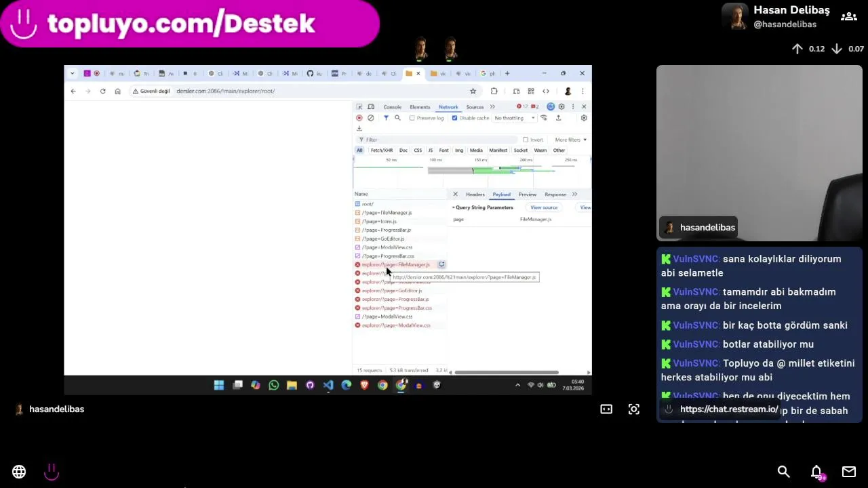Image resolution: width=868 pixels, height=488 pixels.
Task: Show more request detail tabs chevron
Action: (x=575, y=195)
